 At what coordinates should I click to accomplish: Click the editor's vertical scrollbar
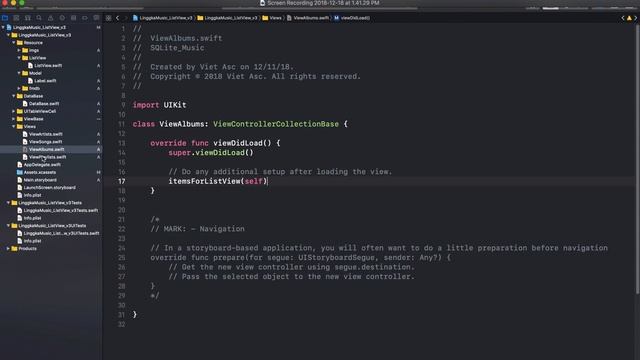click(637, 159)
